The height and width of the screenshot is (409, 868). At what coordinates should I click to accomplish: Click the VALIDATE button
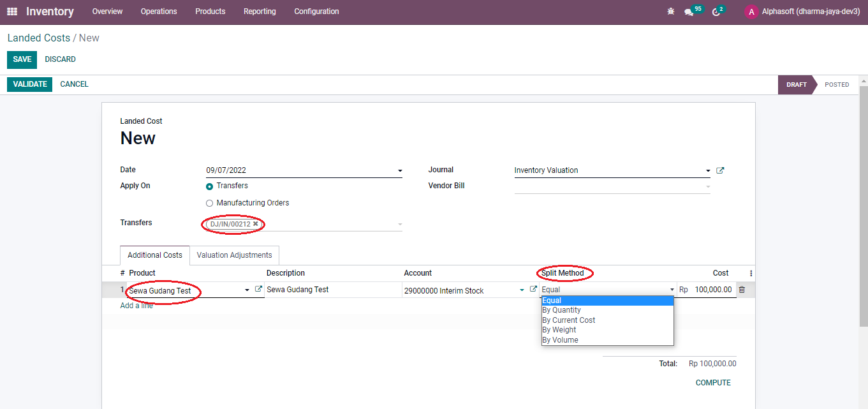click(x=30, y=84)
